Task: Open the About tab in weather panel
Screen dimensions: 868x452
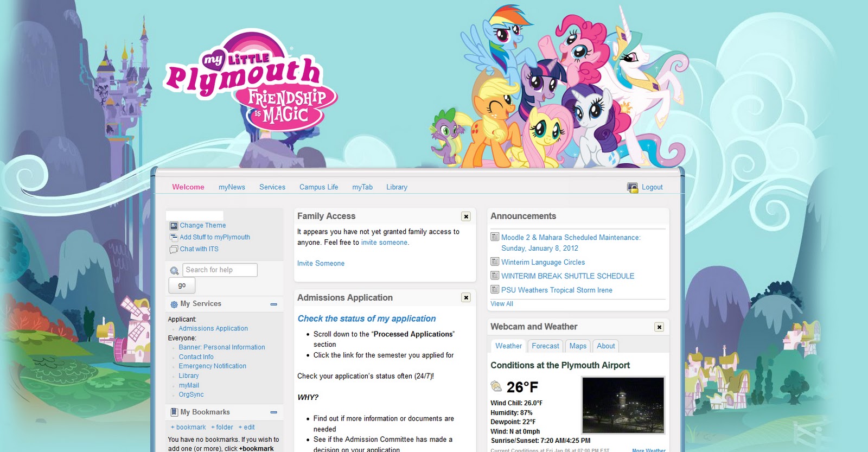Action: [606, 346]
